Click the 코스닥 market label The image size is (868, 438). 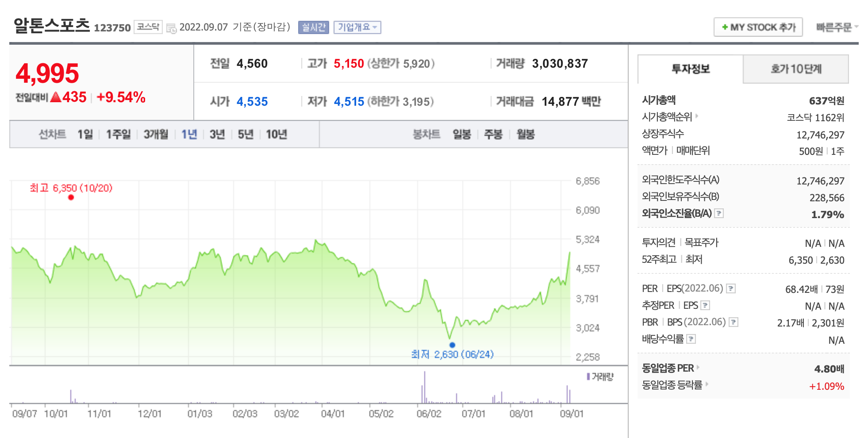[x=148, y=27]
